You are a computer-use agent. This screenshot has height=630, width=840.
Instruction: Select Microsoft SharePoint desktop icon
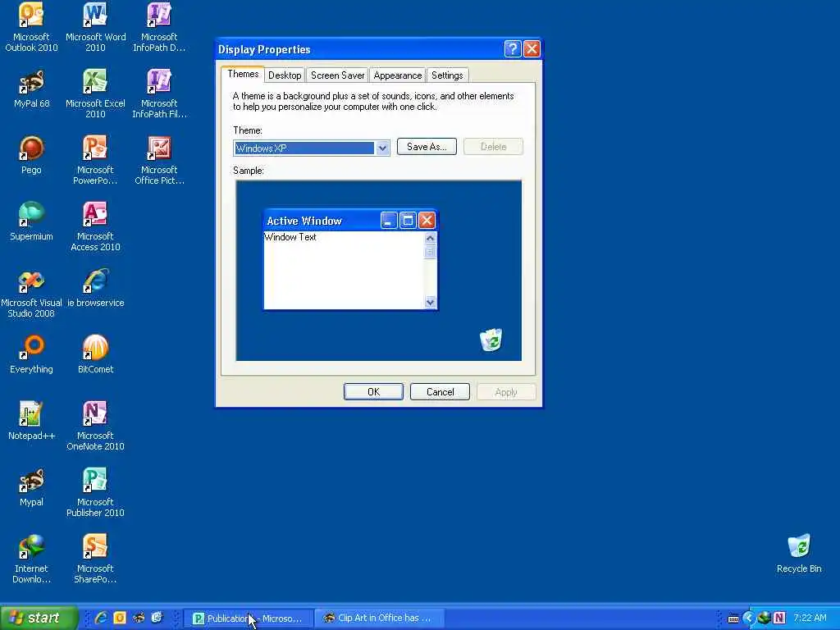95,558
